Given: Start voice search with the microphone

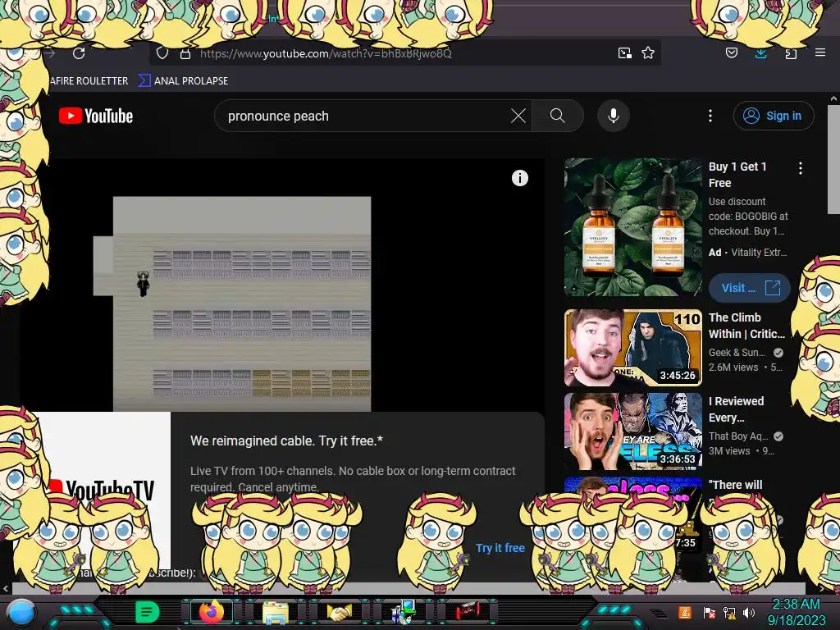Looking at the screenshot, I should coord(614,116).
